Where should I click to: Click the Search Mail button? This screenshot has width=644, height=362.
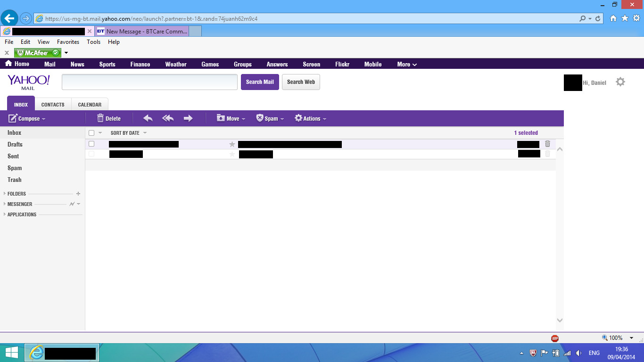pyautogui.click(x=260, y=82)
